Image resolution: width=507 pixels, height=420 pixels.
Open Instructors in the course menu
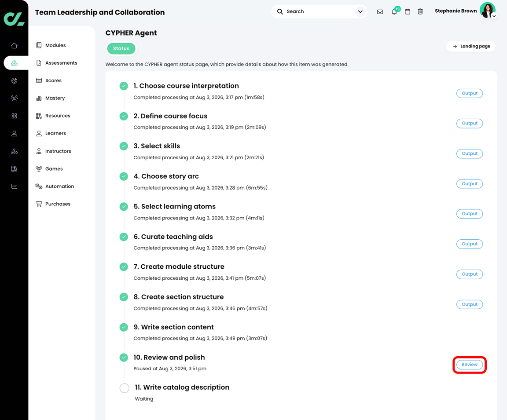(x=53, y=151)
